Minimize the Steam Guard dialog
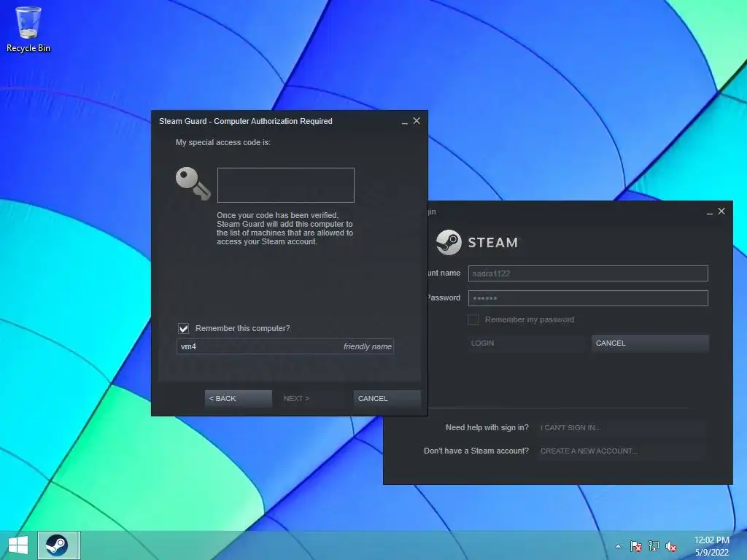 (404, 122)
